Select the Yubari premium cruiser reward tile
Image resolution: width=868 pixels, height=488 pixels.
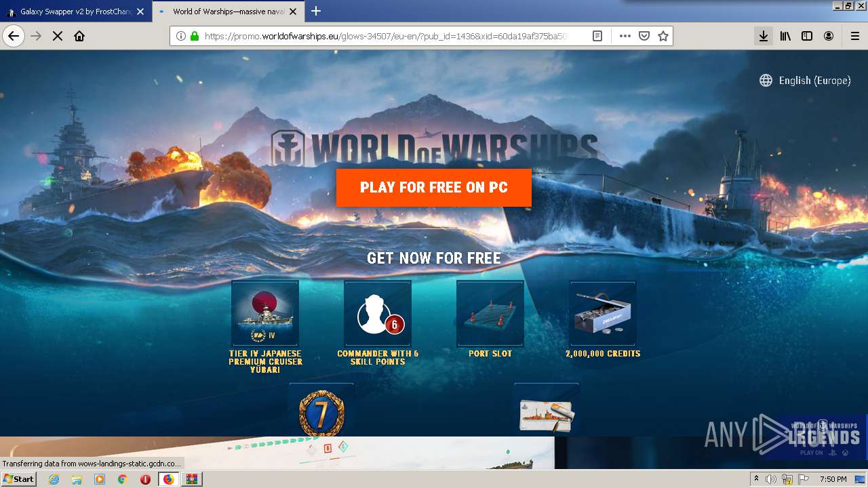265,314
